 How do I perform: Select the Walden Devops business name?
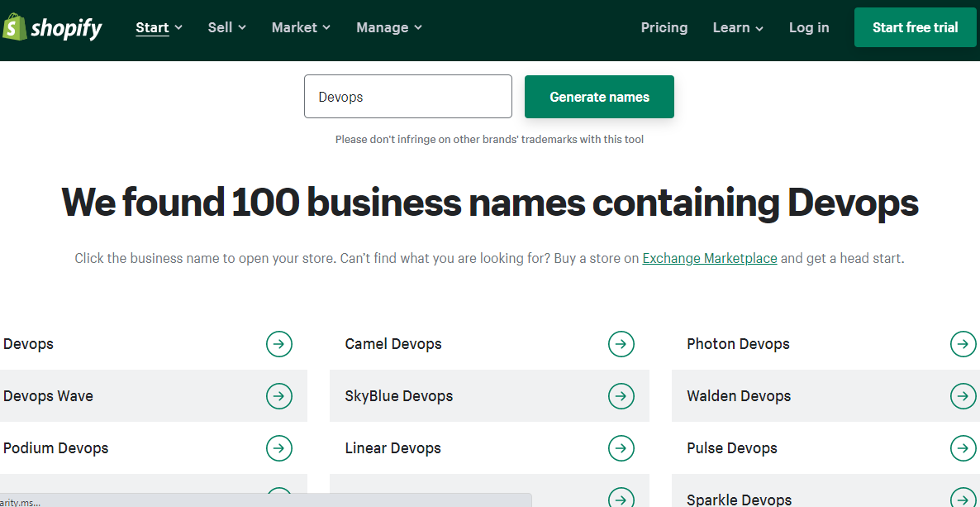739,395
